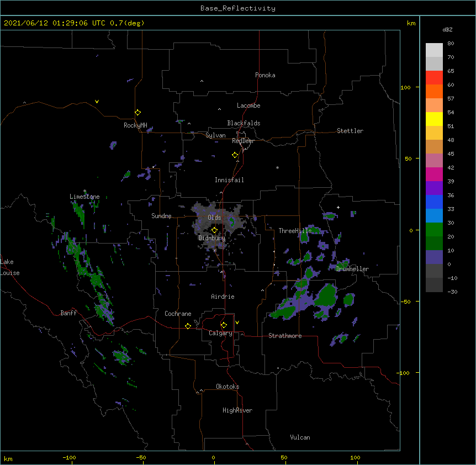Click the Ponoka city label

pos(265,75)
